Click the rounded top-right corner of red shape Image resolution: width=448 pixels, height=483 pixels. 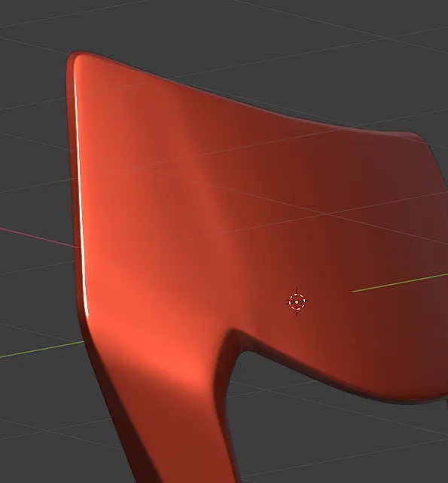[x=419, y=137]
